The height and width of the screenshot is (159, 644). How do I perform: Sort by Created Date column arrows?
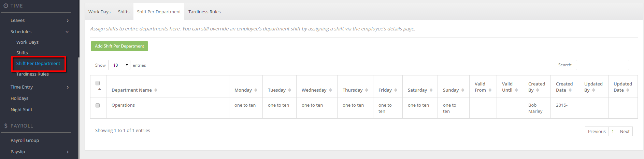point(570,90)
